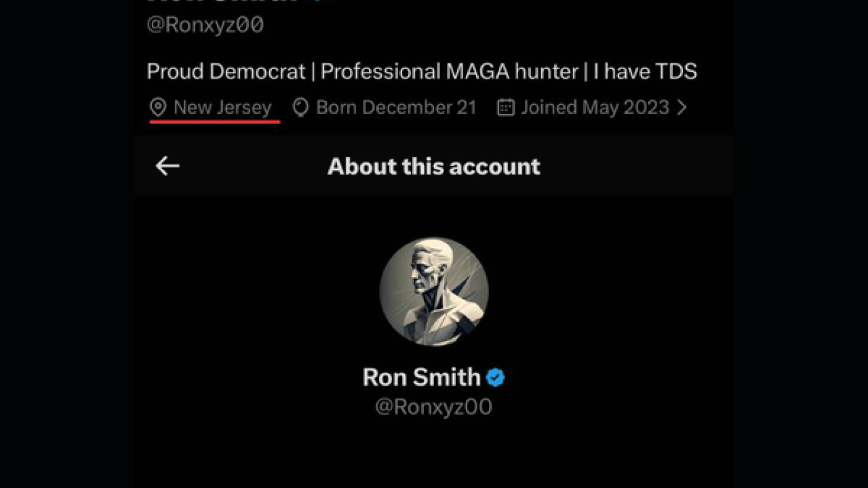This screenshot has height=488, width=868.
Task: Click the "Born December 21" text
Action: click(x=396, y=107)
